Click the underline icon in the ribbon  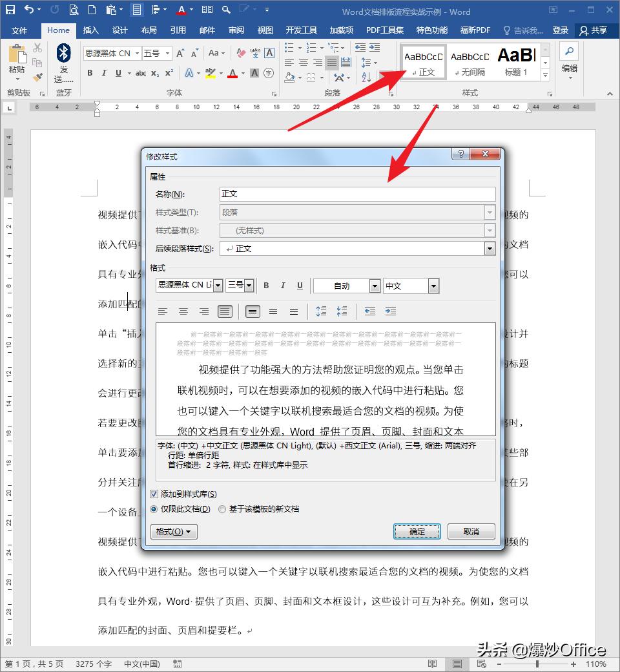117,73
